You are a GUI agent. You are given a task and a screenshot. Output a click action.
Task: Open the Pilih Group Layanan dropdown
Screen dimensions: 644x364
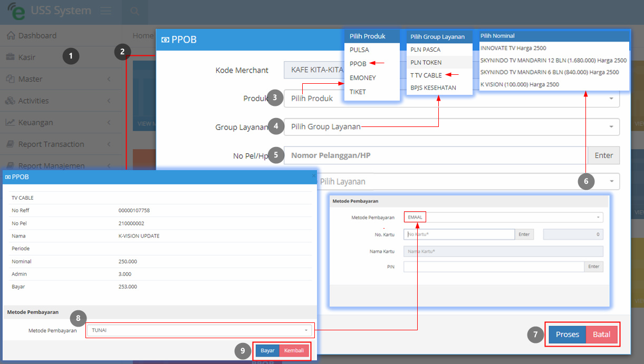[x=451, y=127]
